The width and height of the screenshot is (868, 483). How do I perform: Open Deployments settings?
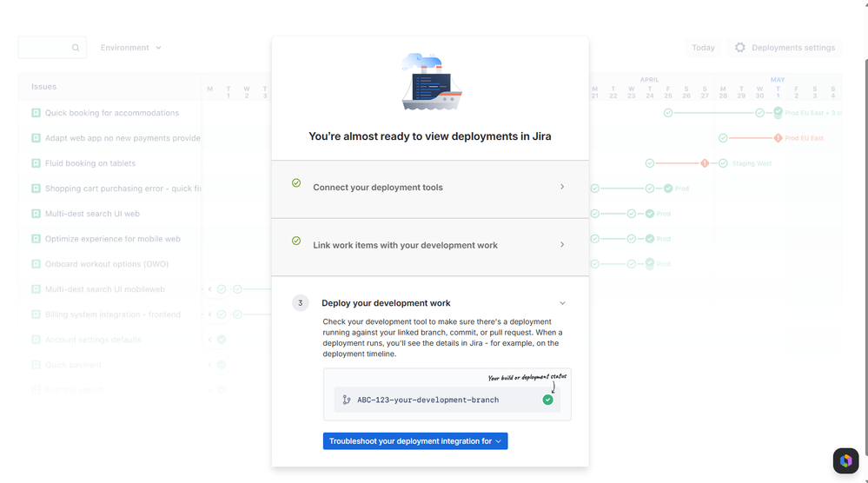[x=785, y=48]
